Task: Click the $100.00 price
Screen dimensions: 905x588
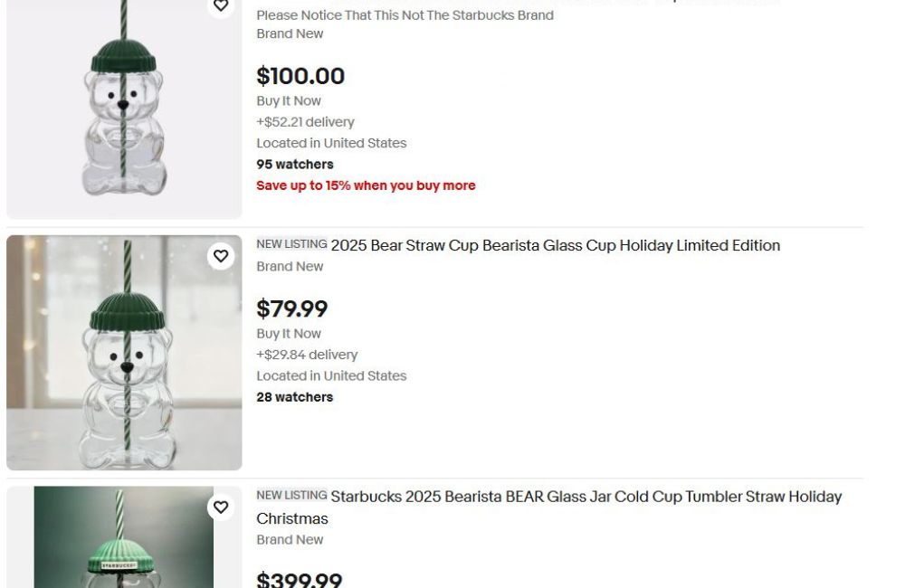Action: click(300, 76)
